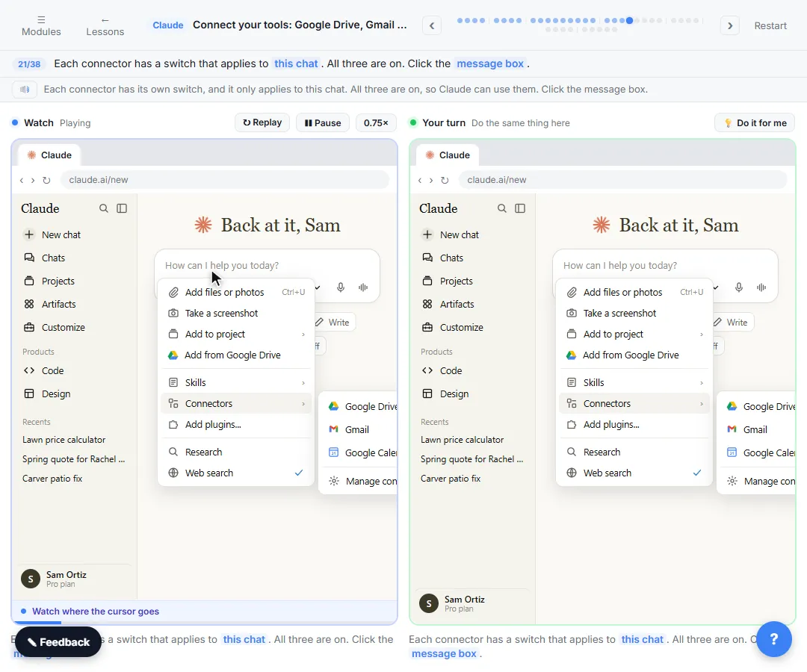Select Google Calendar connector in Your turn
Screen dimensions: 807x672
[758, 452]
